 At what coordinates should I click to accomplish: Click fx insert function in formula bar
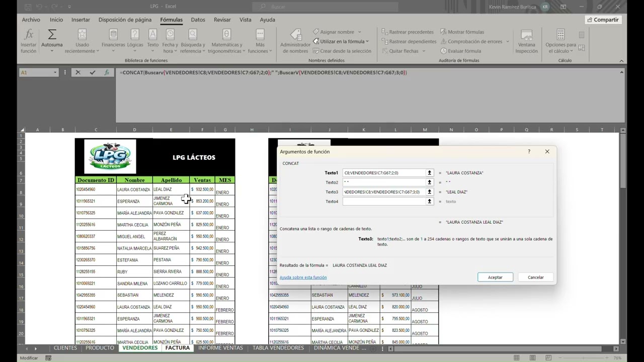[x=106, y=72]
